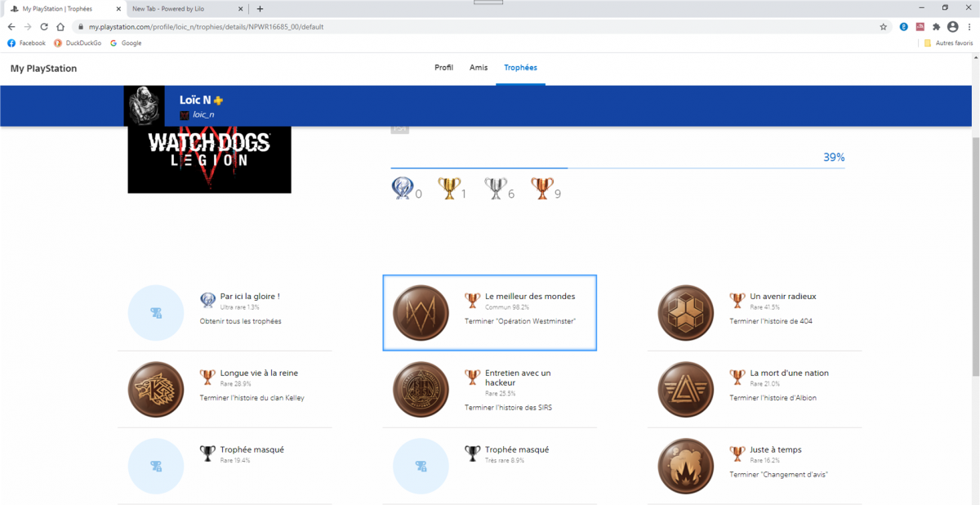Click the hexagon badge for 'Un avenir radieux'
Screen dimensions: 980x505
[x=686, y=313]
